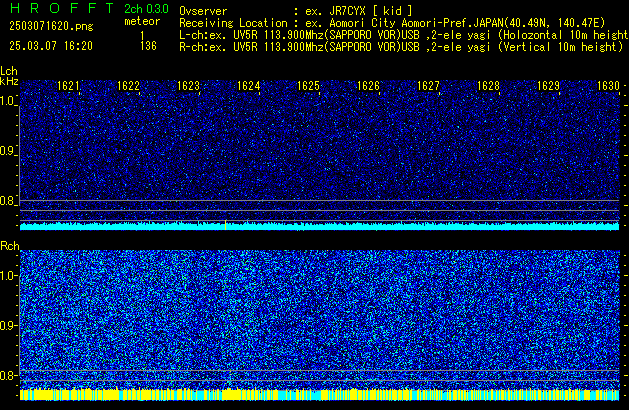Select the Receiving Location line text

coord(392,23)
